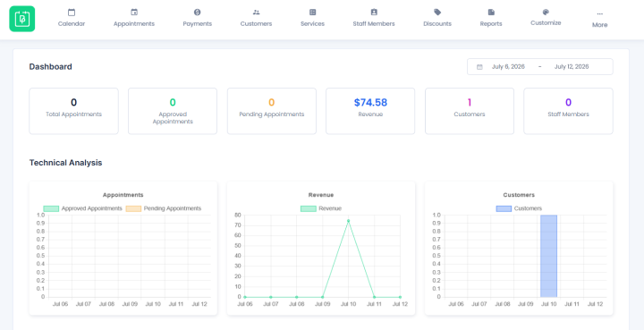The width and height of the screenshot is (644, 330).
Task: Select the Services menu label
Action: tap(312, 24)
